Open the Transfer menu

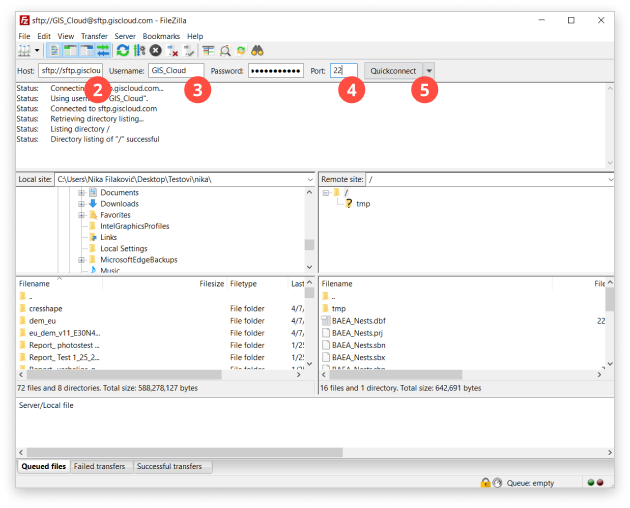(94, 36)
